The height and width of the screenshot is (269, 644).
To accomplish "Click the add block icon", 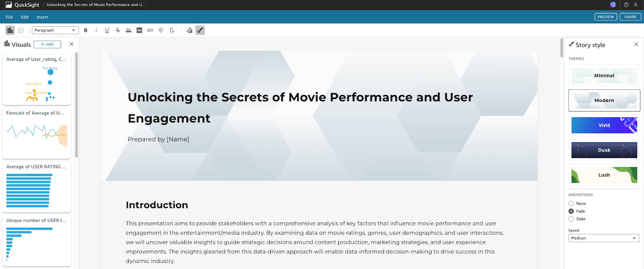I will [x=172, y=30].
